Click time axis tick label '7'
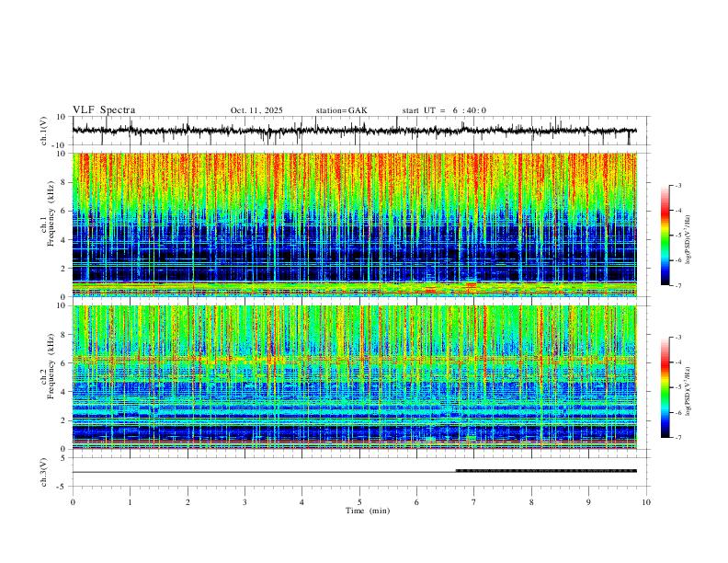Viewport: 728px width, 563px height. point(474,502)
